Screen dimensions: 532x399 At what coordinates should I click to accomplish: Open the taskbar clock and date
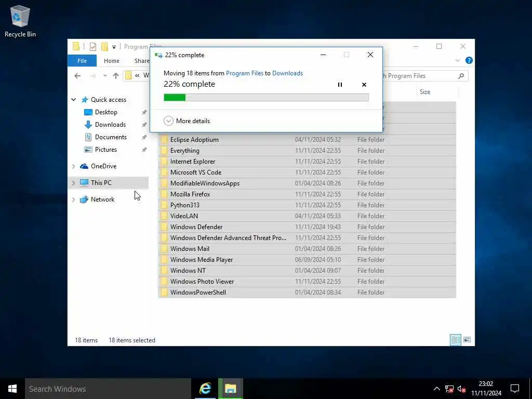pos(486,389)
